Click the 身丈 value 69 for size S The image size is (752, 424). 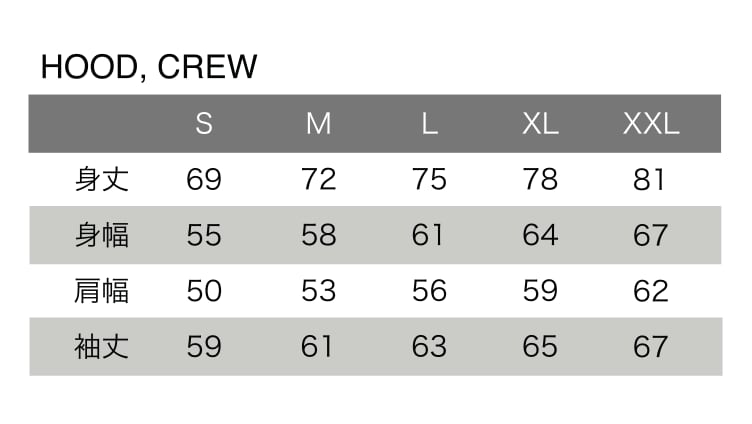click(x=204, y=180)
